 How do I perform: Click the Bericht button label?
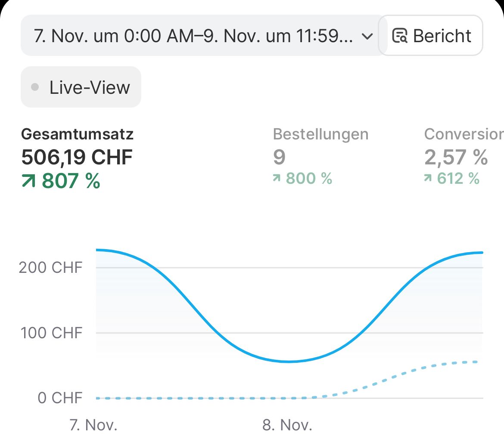[x=442, y=36]
